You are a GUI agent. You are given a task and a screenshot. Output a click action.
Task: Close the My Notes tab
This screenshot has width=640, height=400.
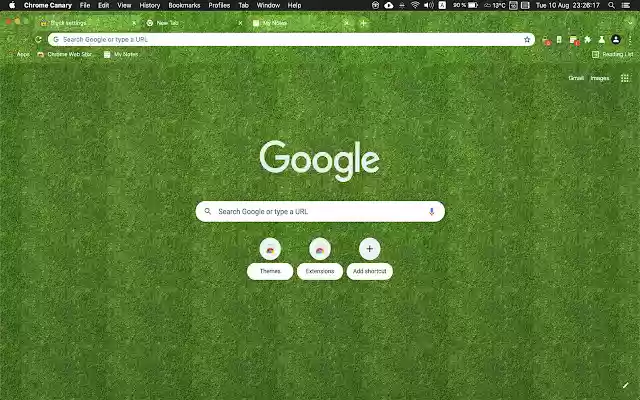pyautogui.click(x=346, y=23)
